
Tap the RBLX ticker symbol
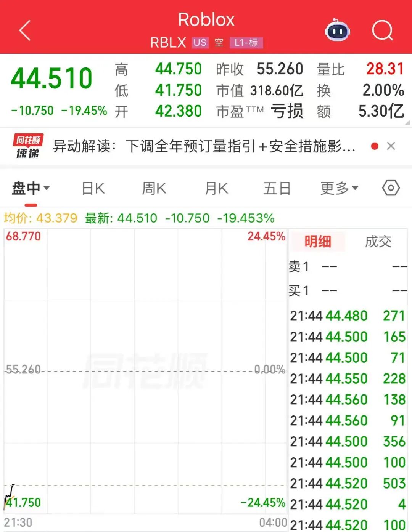tap(168, 42)
